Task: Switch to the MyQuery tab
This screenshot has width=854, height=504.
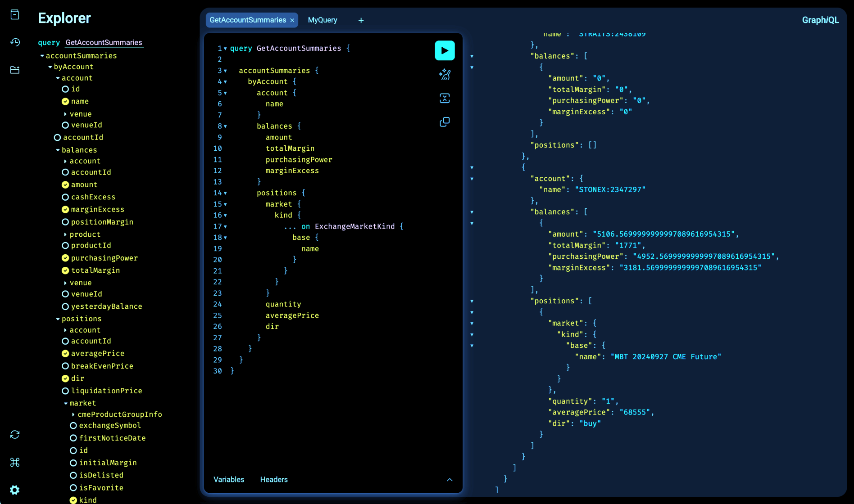Action: pos(323,20)
